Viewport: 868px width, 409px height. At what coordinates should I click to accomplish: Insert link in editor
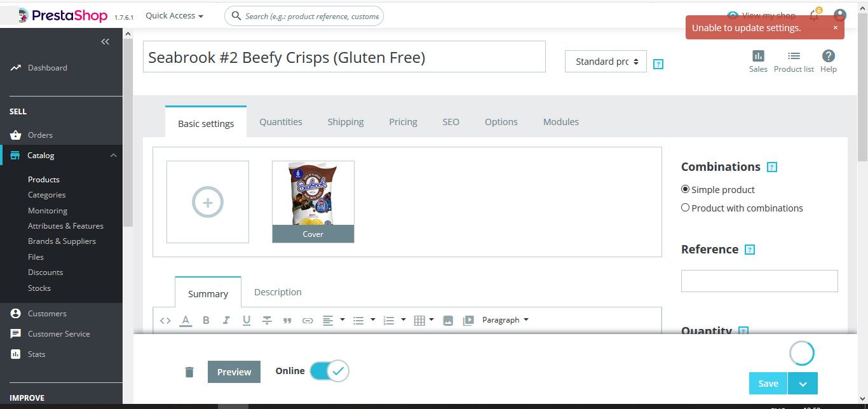(308, 321)
